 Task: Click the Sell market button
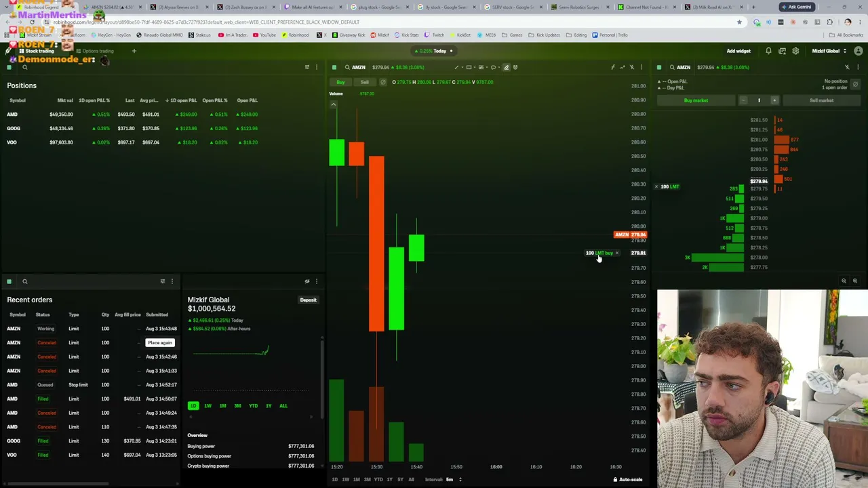821,100
